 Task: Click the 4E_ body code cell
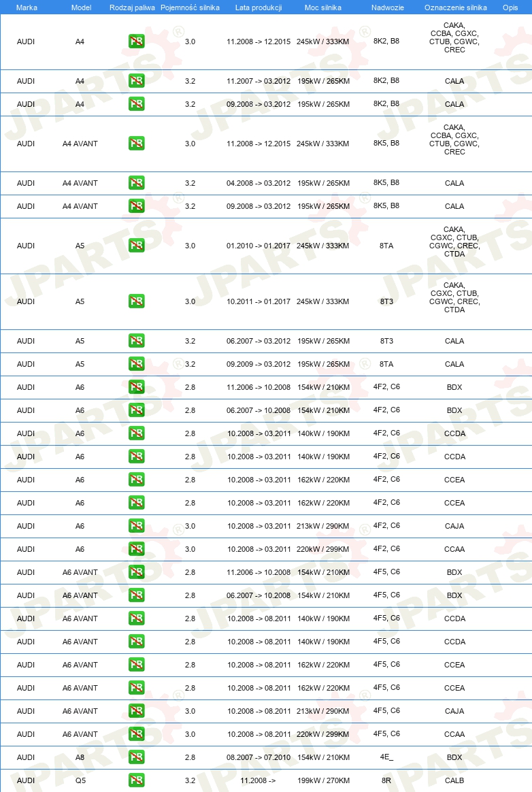(x=386, y=757)
